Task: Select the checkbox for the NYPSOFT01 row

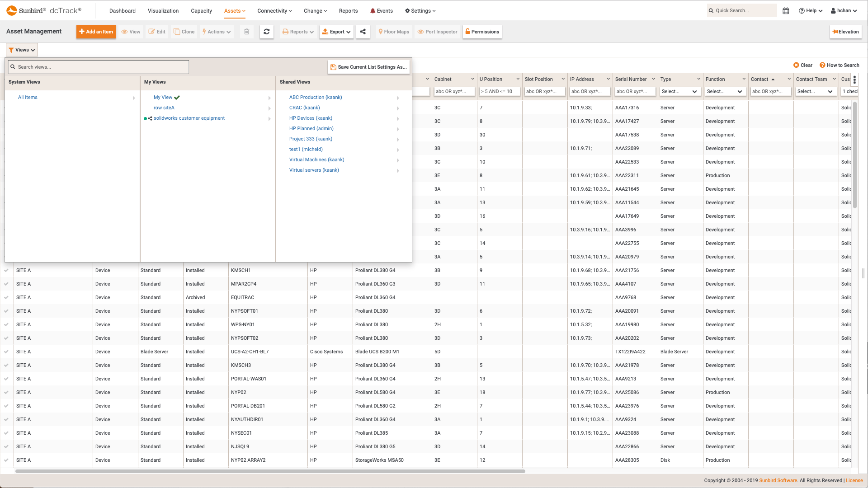Action: 6,311
